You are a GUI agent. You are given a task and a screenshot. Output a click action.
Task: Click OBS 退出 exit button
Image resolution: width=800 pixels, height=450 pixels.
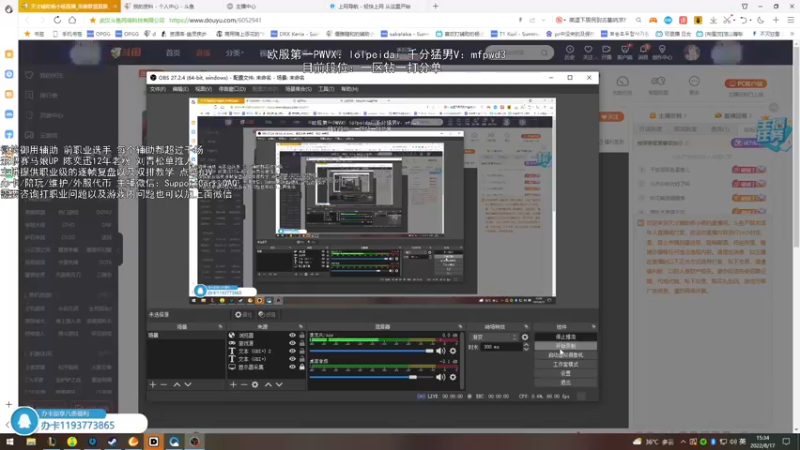[565, 383]
